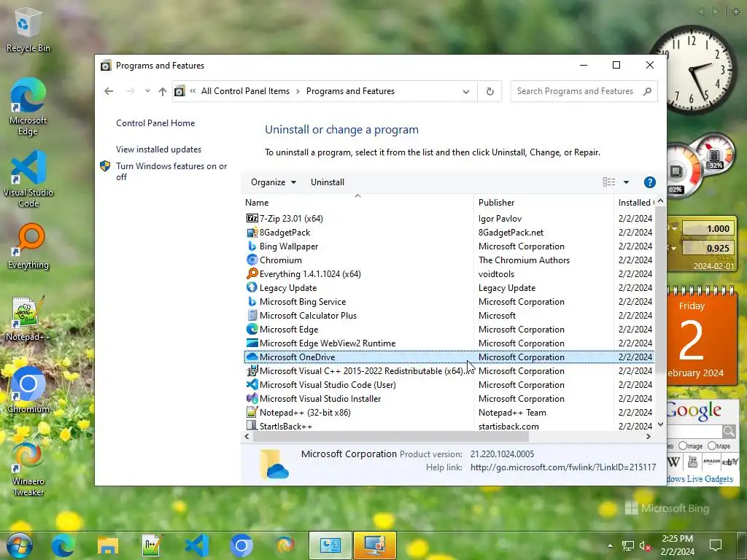Select the Everything 1.4.1.1024 icon in list
The height and width of the screenshot is (560, 747).
(x=252, y=274)
